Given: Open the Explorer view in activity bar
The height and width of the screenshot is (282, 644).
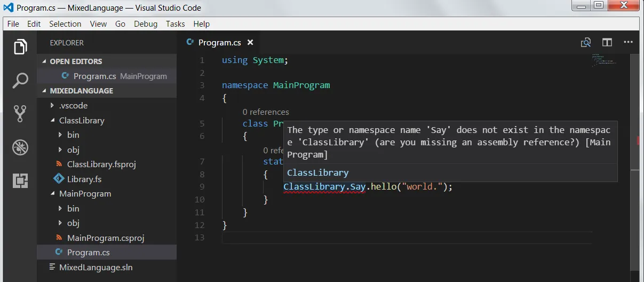Looking at the screenshot, I should [20, 47].
